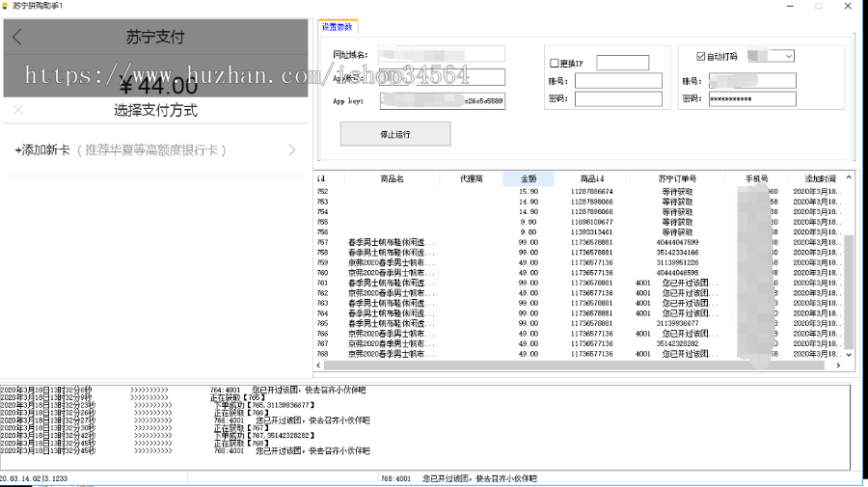Close the 苏宁拼购助手 window
This screenshot has height=487, width=868.
(848, 6)
